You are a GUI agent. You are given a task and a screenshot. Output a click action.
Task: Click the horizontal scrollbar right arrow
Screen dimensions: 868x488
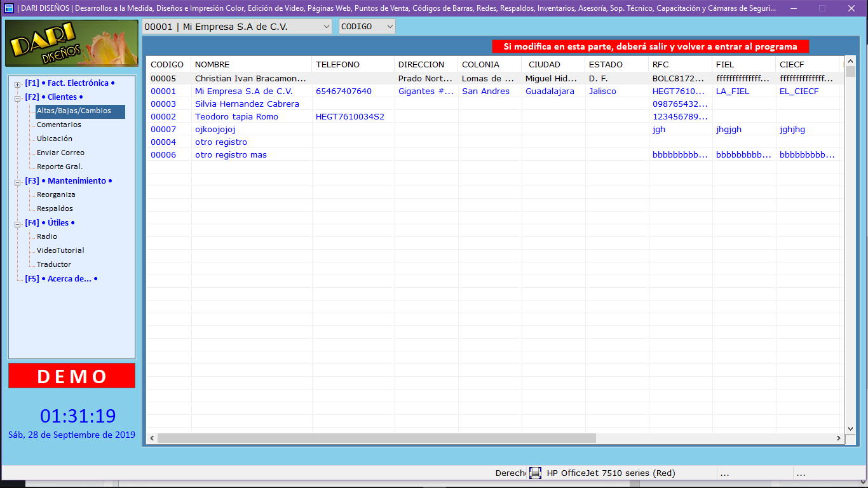[839, 438]
